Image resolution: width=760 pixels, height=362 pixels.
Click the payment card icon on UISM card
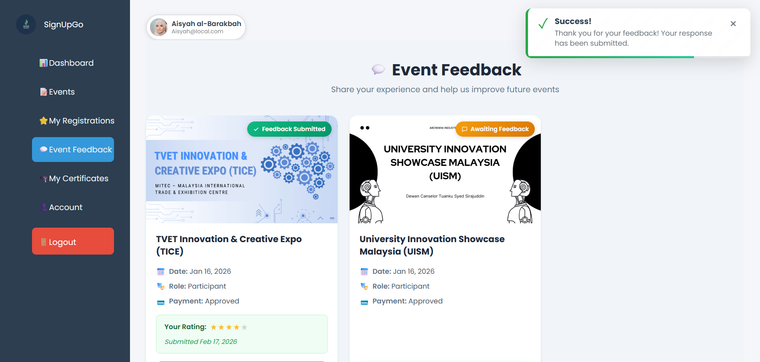[x=364, y=301]
